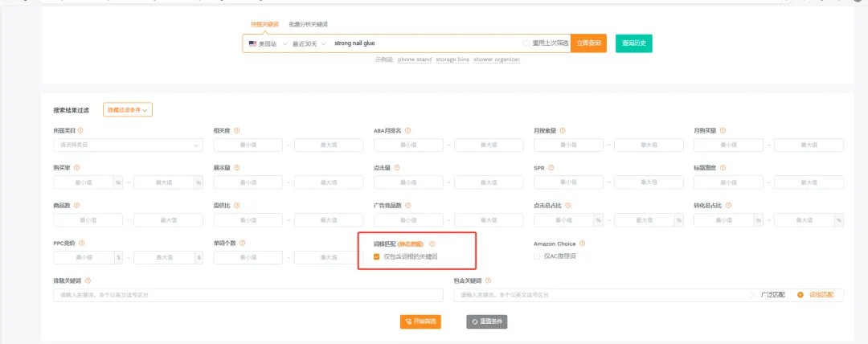Open the 美国站 marketplace dropdown
This screenshot has height=344, width=868.
point(267,43)
